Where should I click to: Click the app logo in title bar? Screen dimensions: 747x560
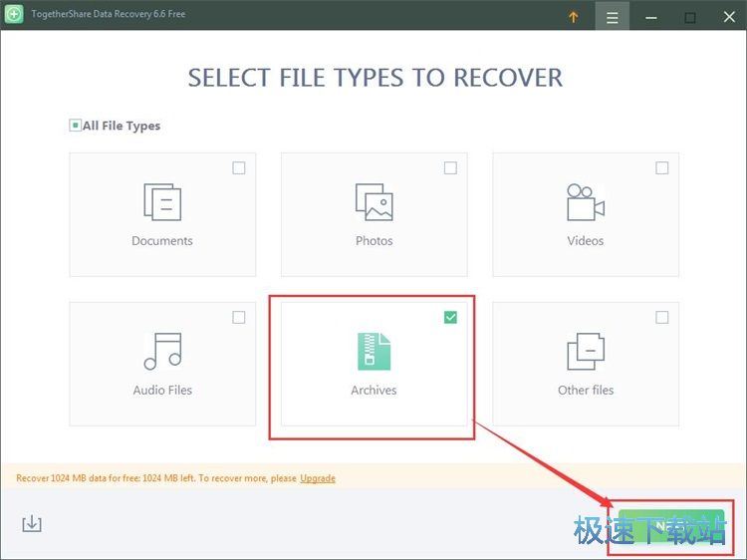click(x=16, y=15)
